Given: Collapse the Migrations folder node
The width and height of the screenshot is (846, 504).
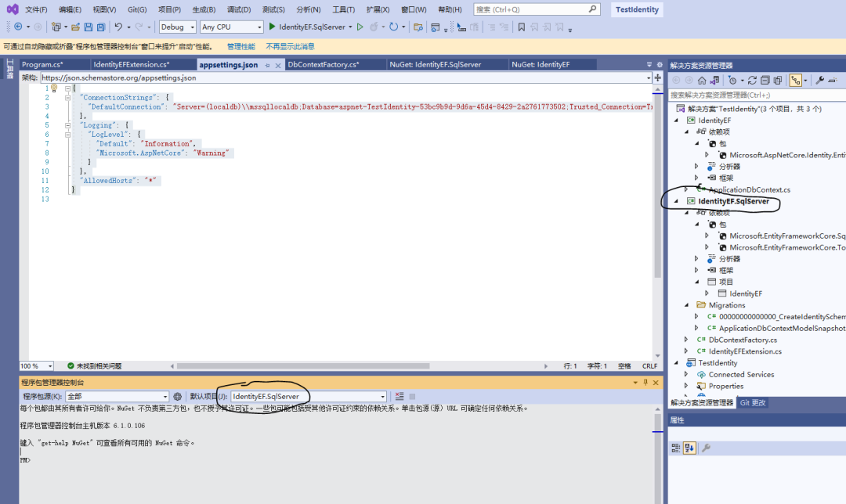Looking at the screenshot, I should (x=687, y=305).
